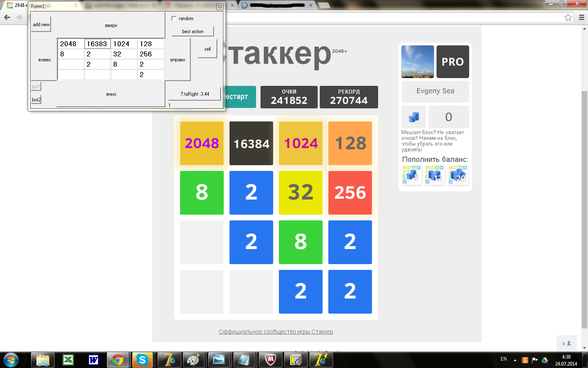The width and height of the screenshot is (588, 368).
Task: Buy the 20 coins pack
Action: pyautogui.click(x=458, y=175)
